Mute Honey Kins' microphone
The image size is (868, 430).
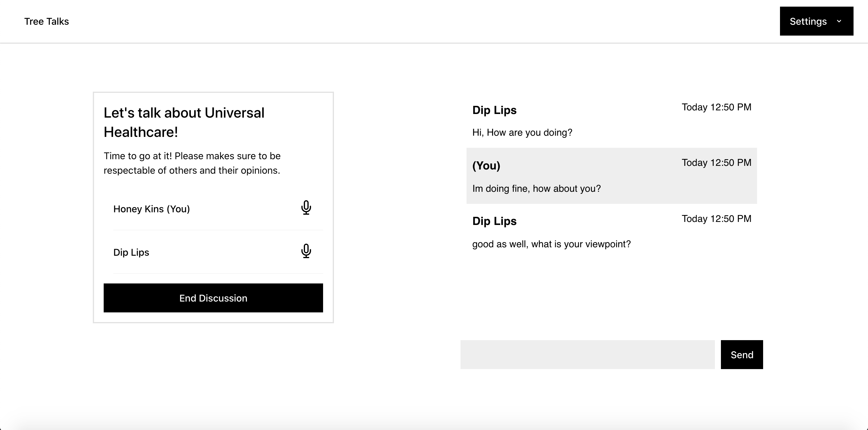pos(306,208)
